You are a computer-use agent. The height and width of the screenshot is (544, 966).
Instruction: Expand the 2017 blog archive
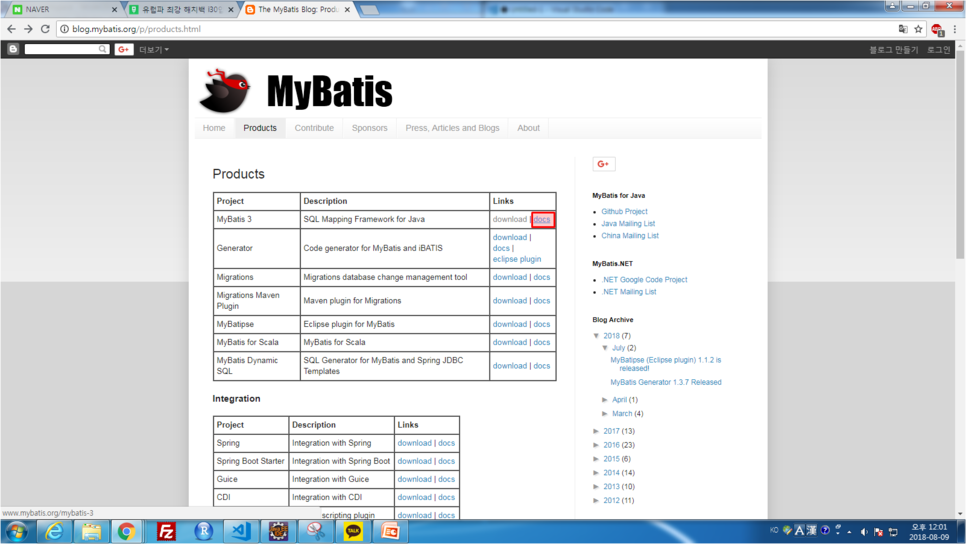point(596,431)
